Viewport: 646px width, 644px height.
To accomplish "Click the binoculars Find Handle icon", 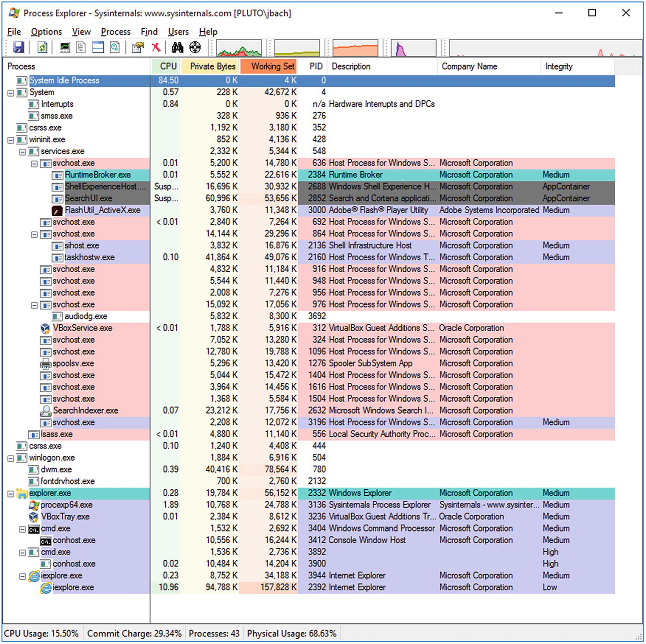I will tap(177, 47).
